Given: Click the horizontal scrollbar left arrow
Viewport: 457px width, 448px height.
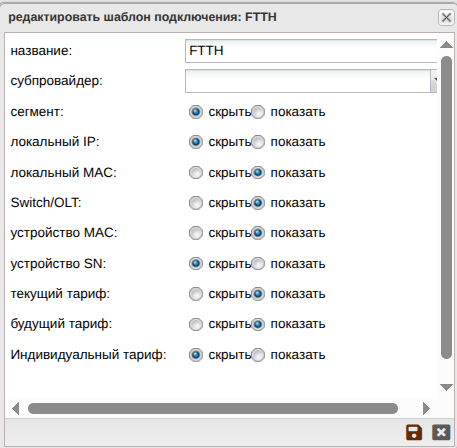Looking at the screenshot, I should 16,408.
